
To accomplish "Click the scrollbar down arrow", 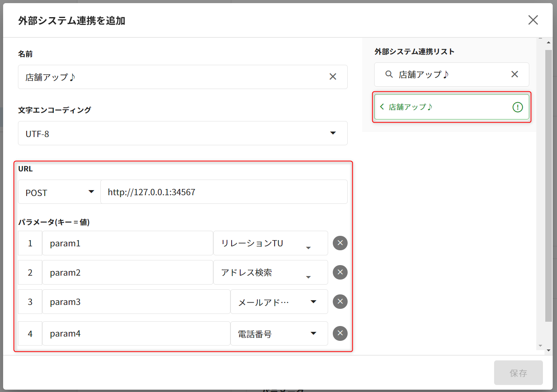I will tap(548, 351).
